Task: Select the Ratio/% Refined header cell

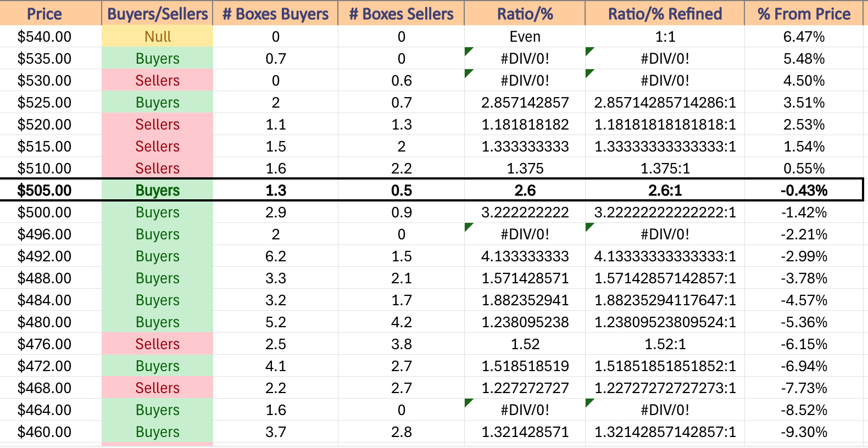Action: (x=665, y=13)
